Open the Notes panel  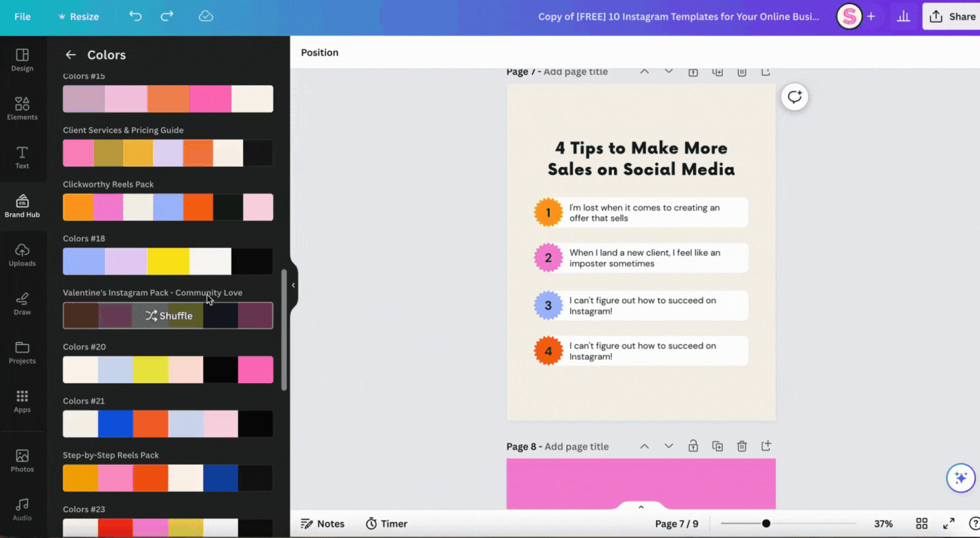[x=323, y=524]
